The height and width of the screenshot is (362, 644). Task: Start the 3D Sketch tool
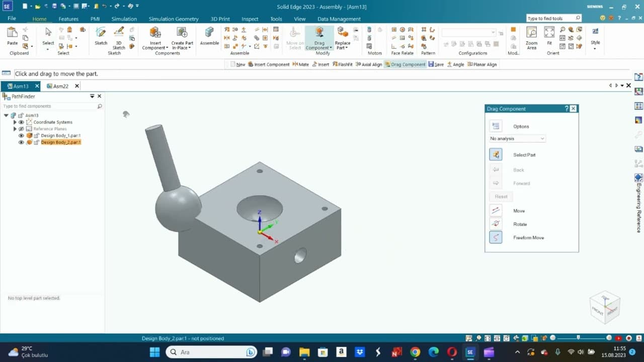coord(119,32)
